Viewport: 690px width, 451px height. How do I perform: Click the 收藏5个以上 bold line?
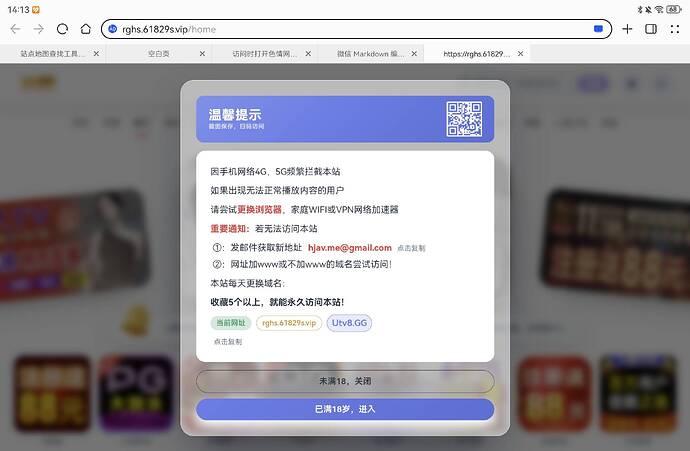277,302
